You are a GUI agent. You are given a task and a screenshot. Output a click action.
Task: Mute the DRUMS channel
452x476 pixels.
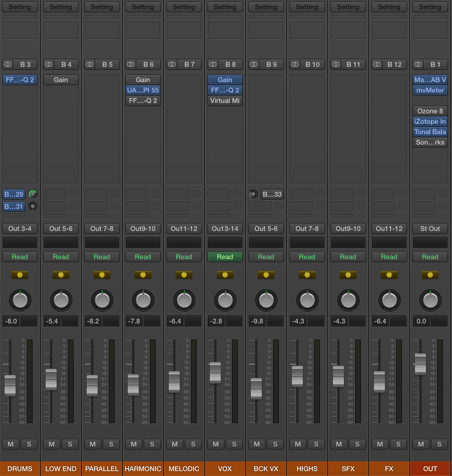tap(11, 444)
